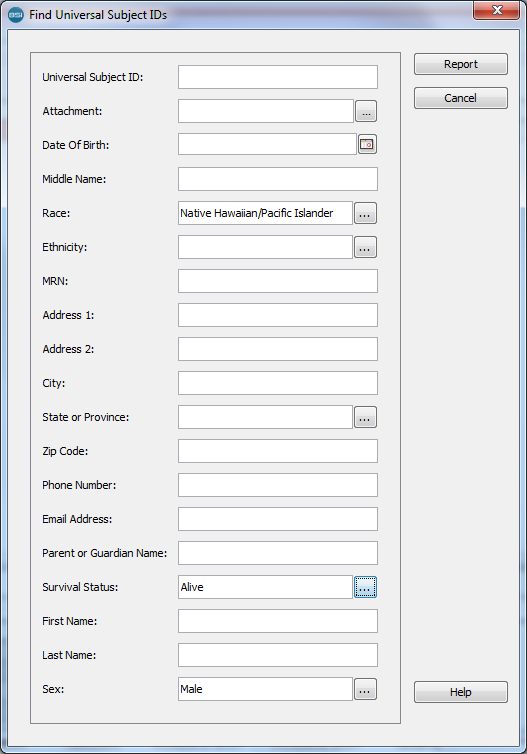Viewport: 527px width, 754px height.
Task: Click the 'Survival Status:' label
Action: 80,587
